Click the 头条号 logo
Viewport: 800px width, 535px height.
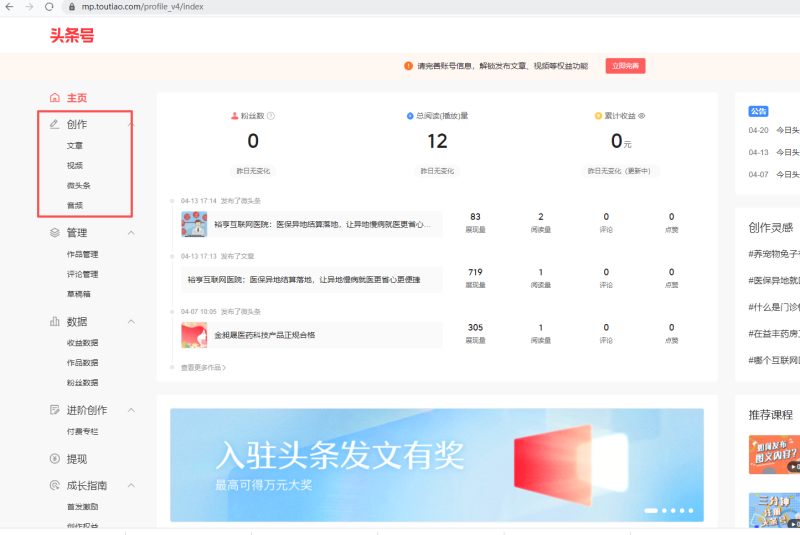coord(72,35)
